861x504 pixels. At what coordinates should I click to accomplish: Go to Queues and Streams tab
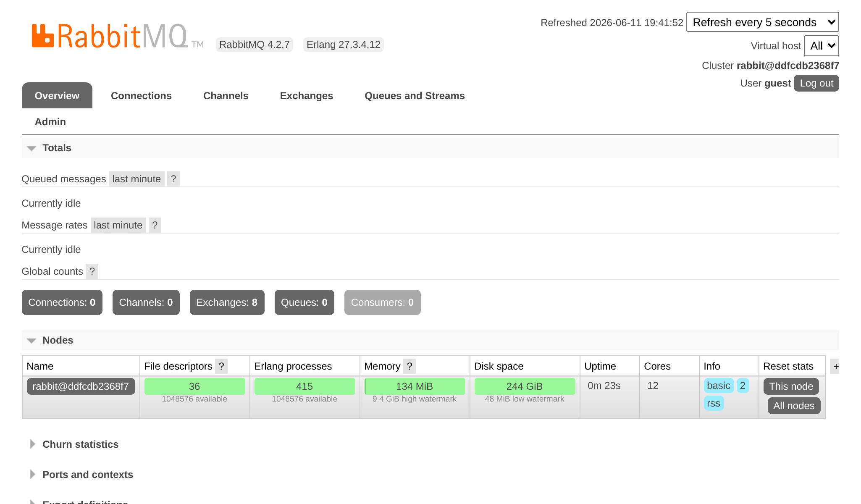(415, 95)
